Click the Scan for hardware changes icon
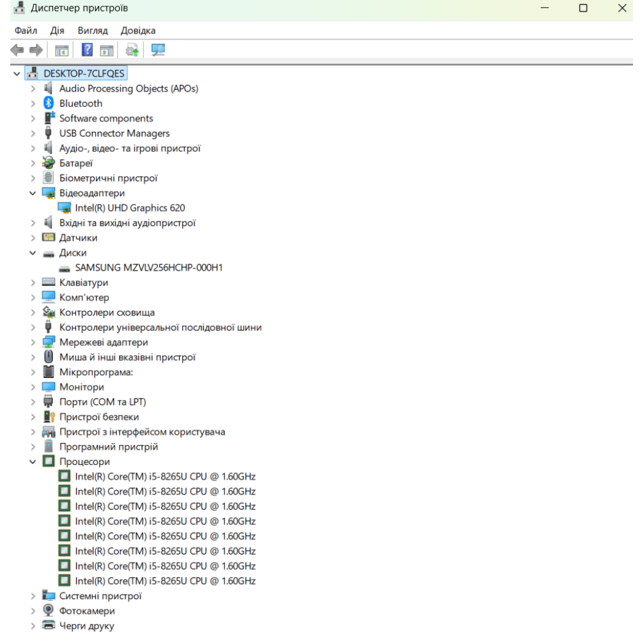This screenshot has width=644, height=644. pos(157,50)
